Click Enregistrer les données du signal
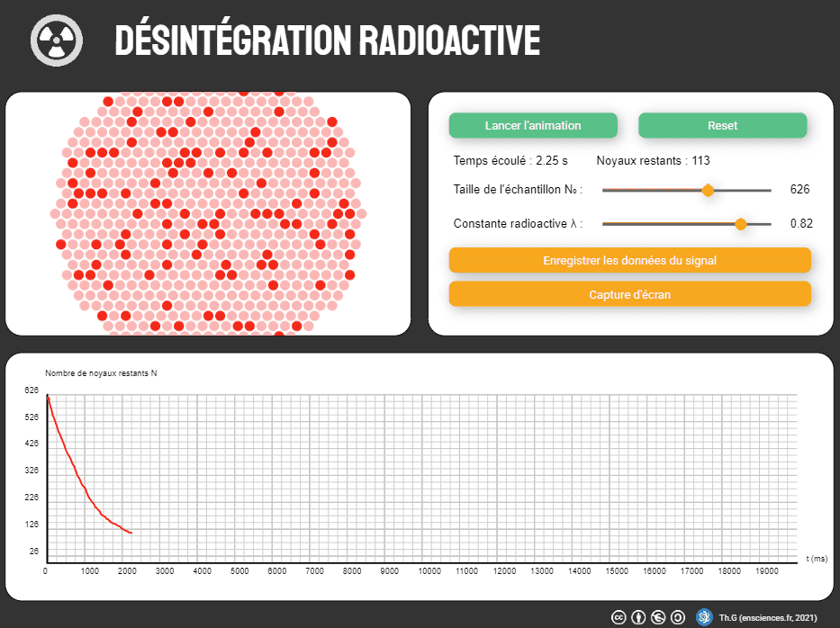 tap(629, 260)
